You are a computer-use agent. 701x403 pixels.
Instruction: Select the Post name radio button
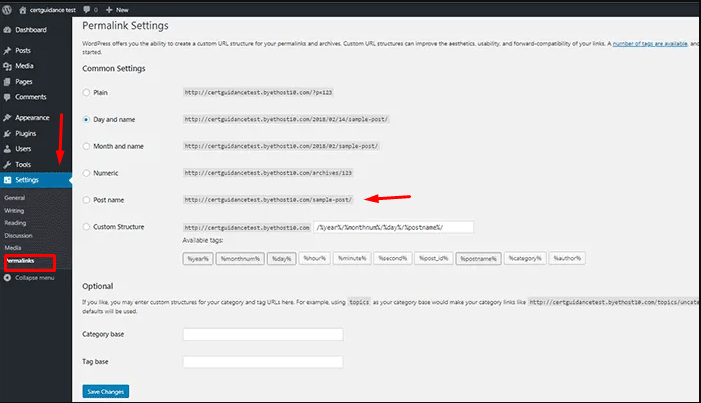coord(86,200)
